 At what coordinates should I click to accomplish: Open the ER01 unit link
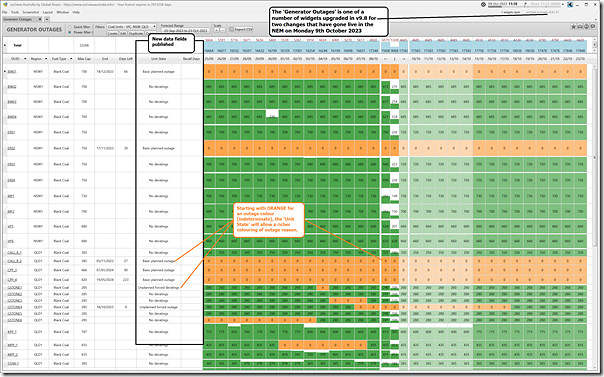[x=12, y=132]
